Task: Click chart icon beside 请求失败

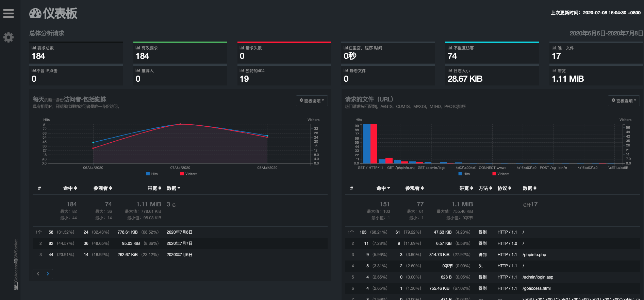Action: point(242,48)
